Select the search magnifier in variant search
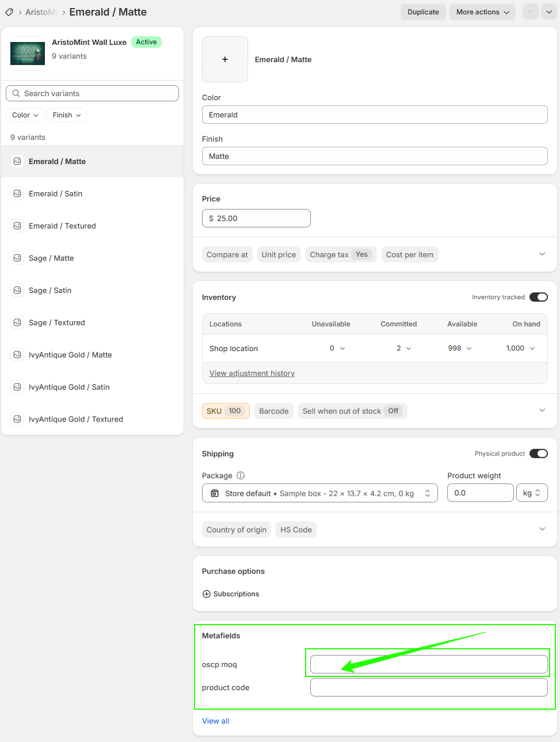Image resolution: width=560 pixels, height=742 pixels. (x=16, y=93)
